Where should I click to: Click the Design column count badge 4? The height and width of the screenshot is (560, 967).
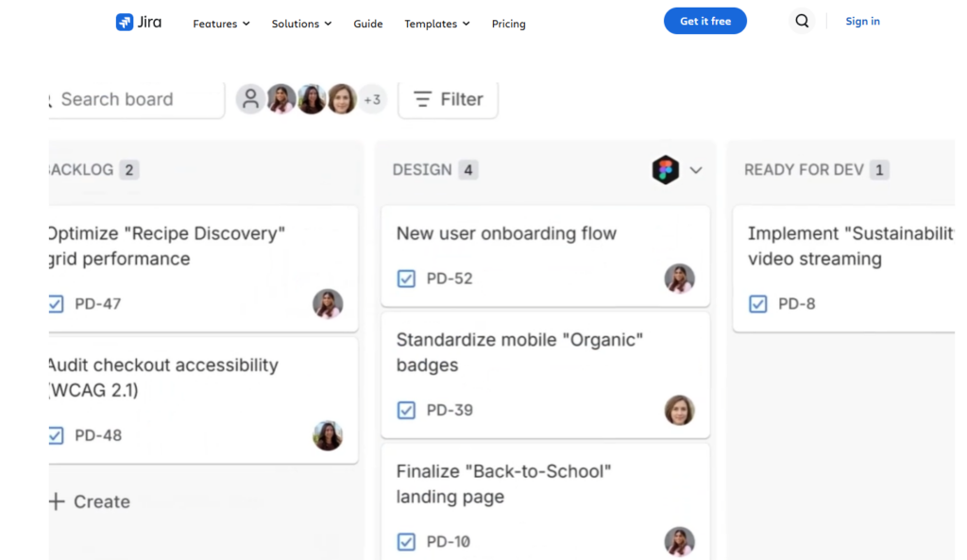click(x=468, y=170)
